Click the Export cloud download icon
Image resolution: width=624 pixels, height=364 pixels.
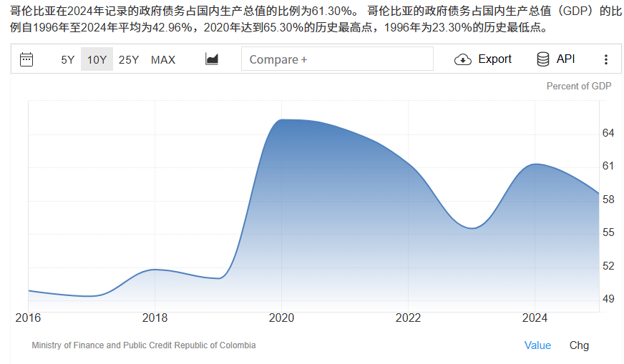pyautogui.click(x=463, y=59)
